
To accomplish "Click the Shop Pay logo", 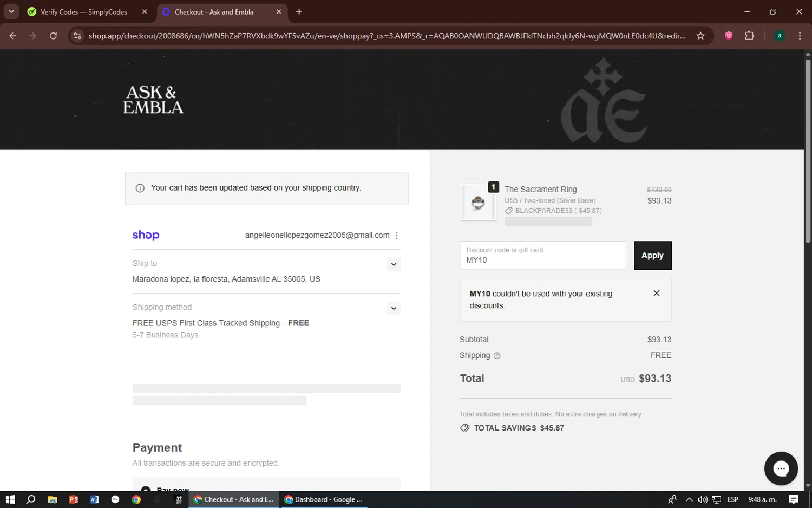I will 146,235.
